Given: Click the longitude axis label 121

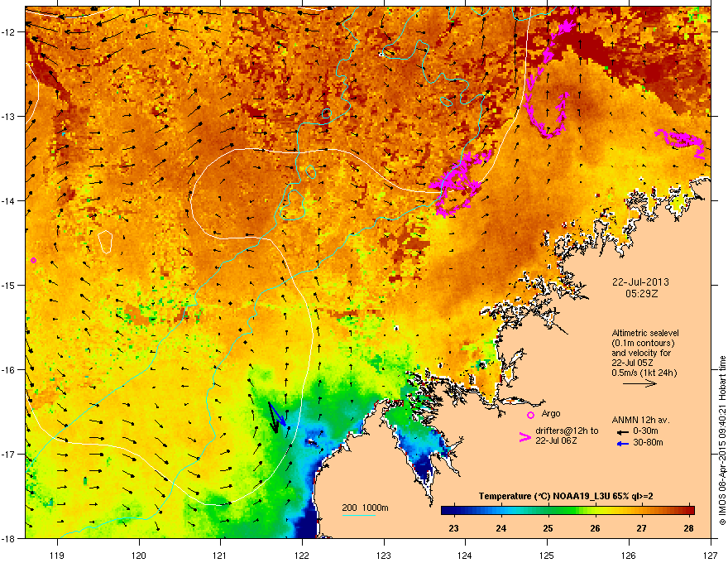Looking at the screenshot, I should click(x=221, y=555).
